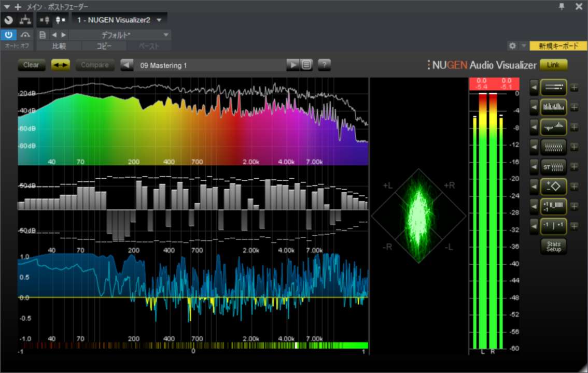This screenshot has width=588, height=373.
Task: Expand the dropdown arrow next to the gear icon
Action: [x=524, y=46]
